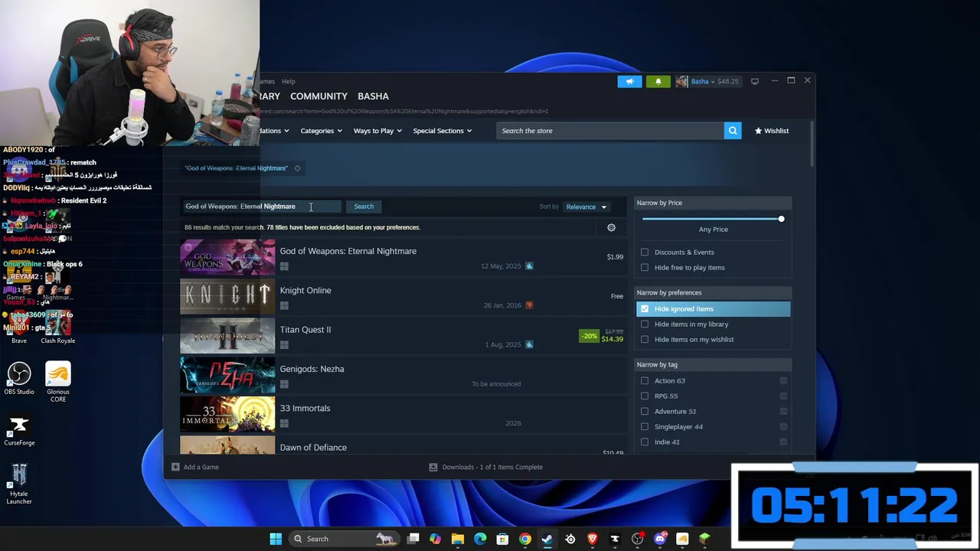Filter by the RPG tag checkbox
980x551 pixels.
coord(645,396)
